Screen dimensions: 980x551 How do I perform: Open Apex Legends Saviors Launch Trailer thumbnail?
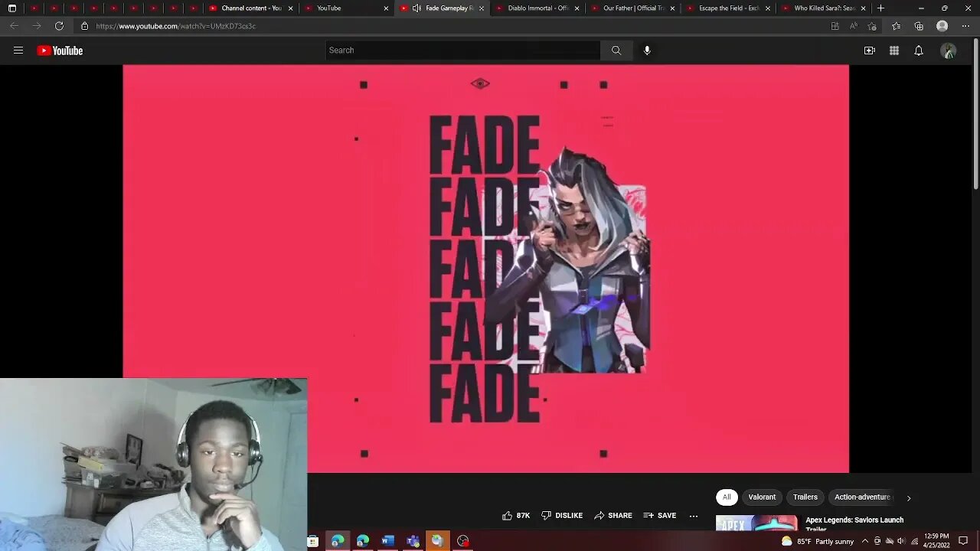[756, 523]
